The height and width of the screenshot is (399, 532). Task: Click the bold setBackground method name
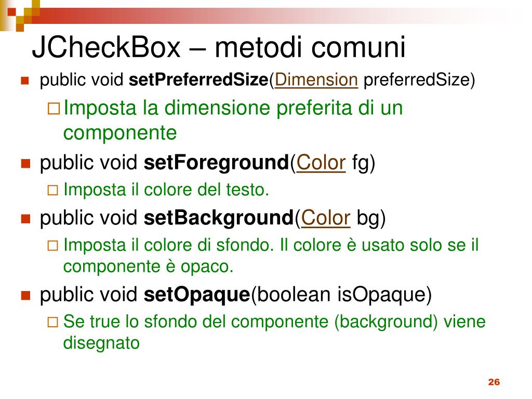[219, 219]
